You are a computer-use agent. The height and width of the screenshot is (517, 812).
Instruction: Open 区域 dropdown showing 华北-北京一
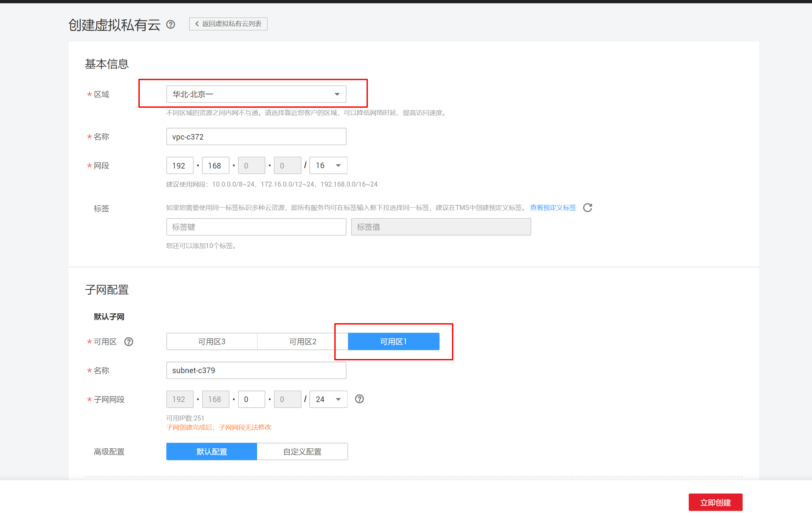256,94
